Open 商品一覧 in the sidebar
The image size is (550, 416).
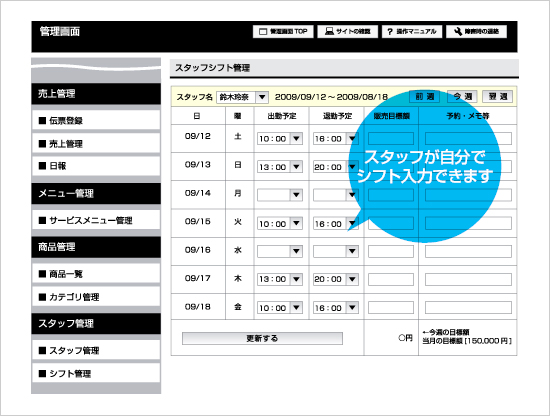96,274
